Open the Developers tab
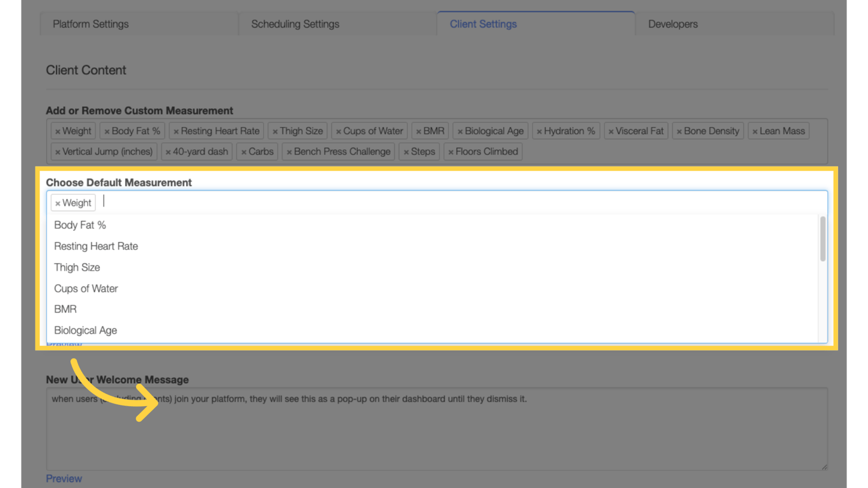 (673, 24)
